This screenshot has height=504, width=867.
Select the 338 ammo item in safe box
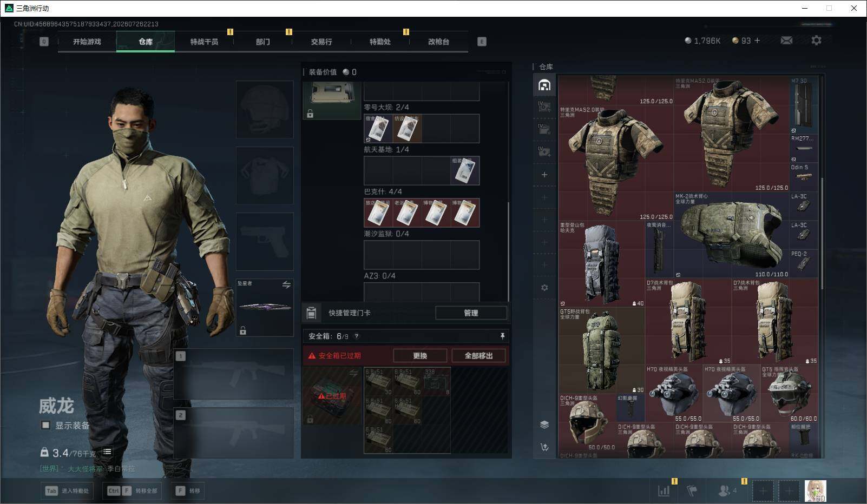click(x=436, y=382)
